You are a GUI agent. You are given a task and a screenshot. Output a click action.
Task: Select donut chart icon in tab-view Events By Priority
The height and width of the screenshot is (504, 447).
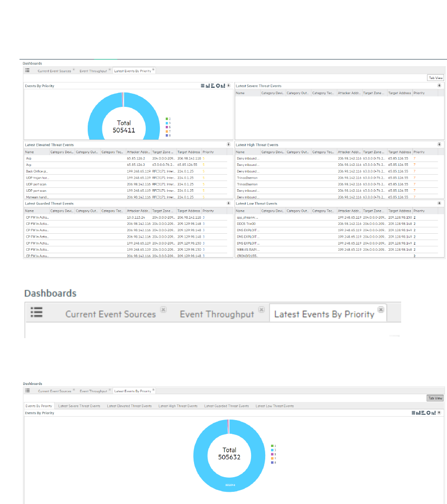point(428,413)
